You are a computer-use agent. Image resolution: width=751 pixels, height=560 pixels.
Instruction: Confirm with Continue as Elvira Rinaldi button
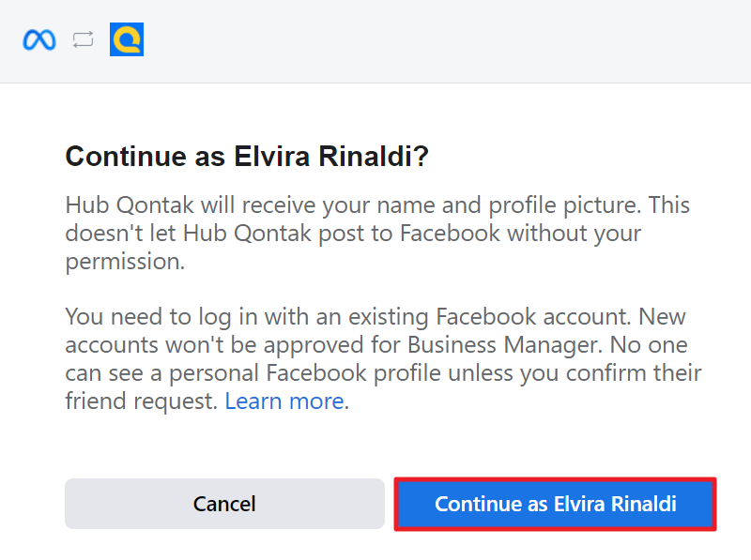click(555, 504)
